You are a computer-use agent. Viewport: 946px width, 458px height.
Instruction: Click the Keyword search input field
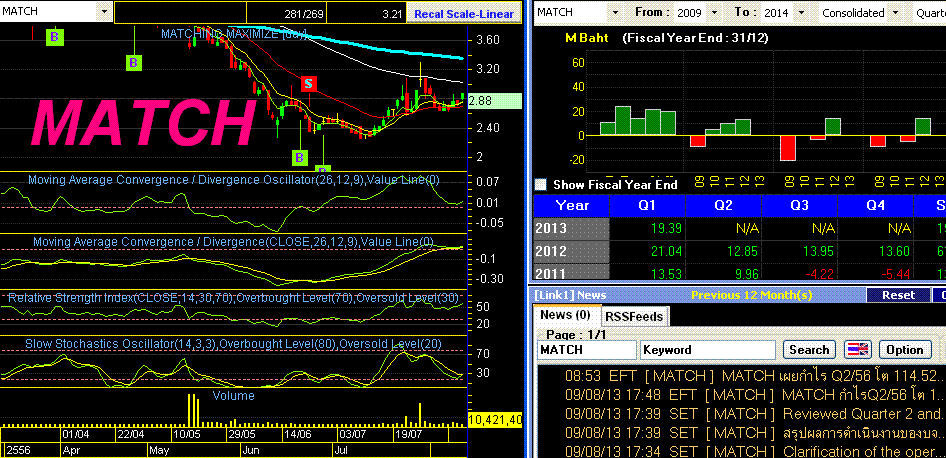708,350
